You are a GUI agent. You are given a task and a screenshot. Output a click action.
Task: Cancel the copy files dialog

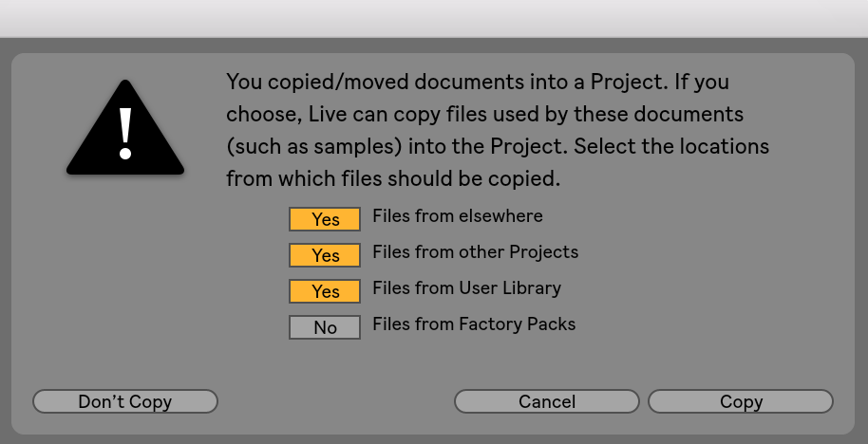pyautogui.click(x=547, y=401)
